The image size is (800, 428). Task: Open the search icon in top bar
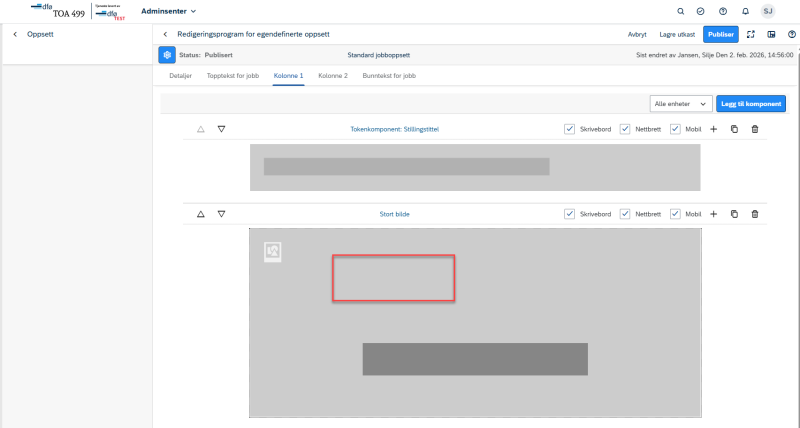tap(680, 11)
